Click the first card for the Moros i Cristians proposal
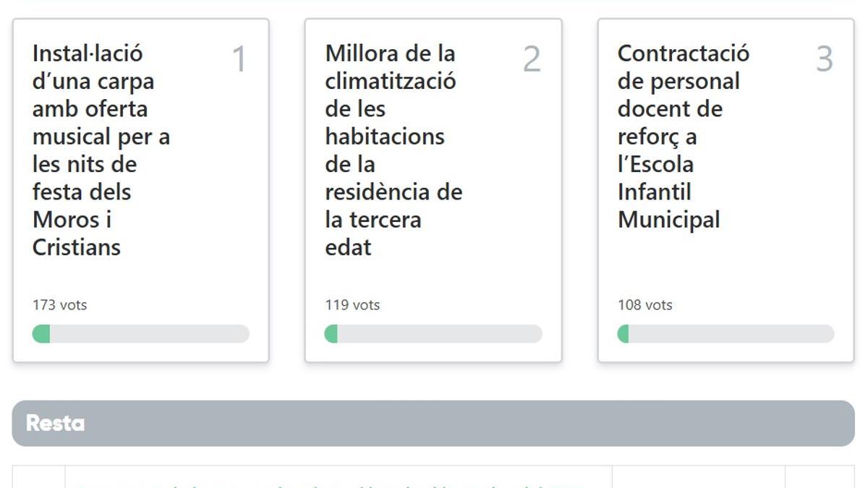The width and height of the screenshot is (868, 488). pos(141,188)
